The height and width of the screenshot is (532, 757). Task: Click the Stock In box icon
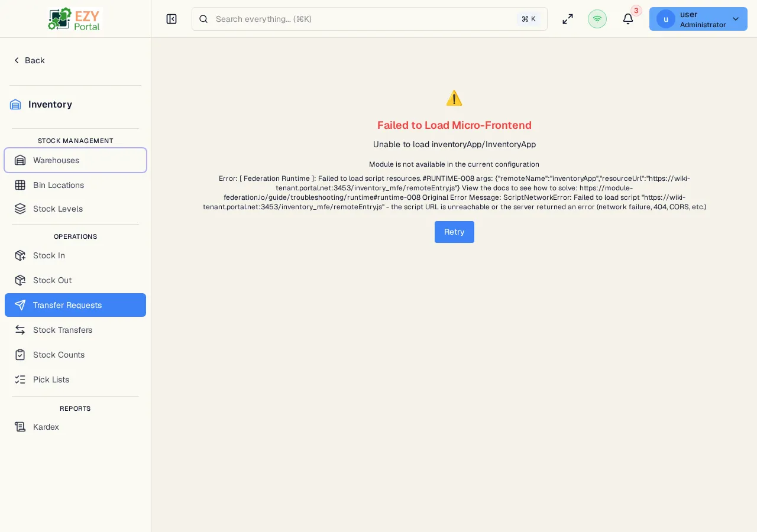20,255
